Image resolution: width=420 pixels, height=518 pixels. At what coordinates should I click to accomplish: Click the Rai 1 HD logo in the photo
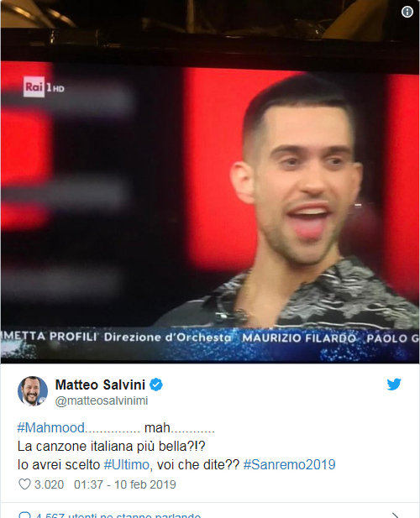(x=44, y=86)
